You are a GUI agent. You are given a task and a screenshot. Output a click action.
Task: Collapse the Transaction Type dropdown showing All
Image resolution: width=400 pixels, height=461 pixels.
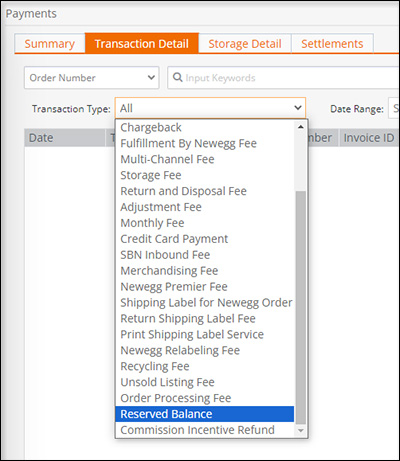click(210, 108)
